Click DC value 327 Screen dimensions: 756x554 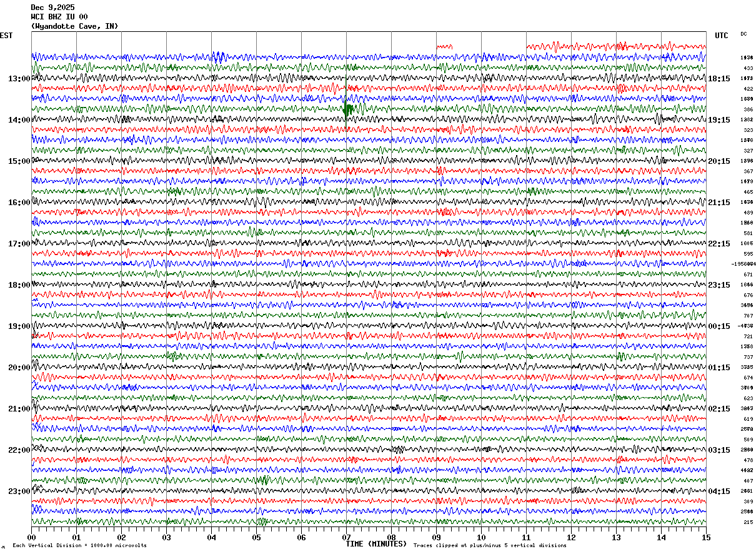pyautogui.click(x=748, y=151)
